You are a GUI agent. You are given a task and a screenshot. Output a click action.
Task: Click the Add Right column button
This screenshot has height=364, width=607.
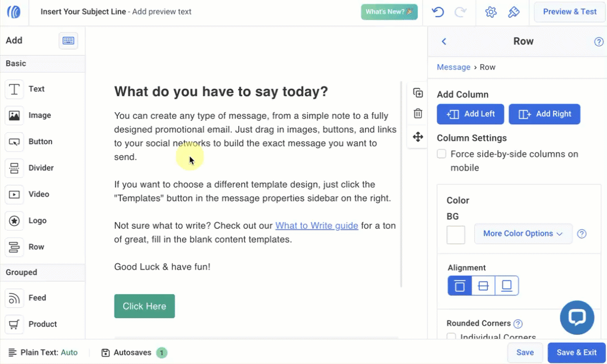pos(544,114)
